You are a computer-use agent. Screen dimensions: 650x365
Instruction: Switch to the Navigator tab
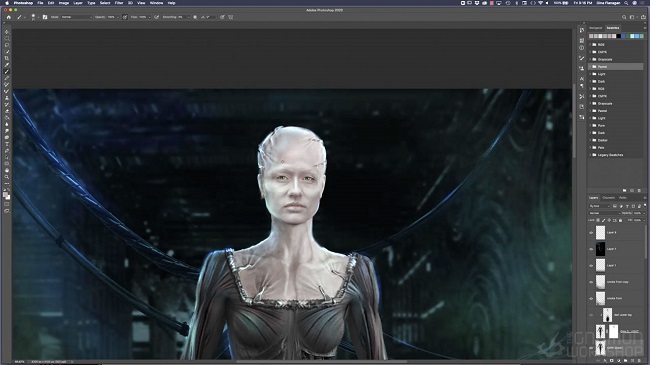point(596,28)
